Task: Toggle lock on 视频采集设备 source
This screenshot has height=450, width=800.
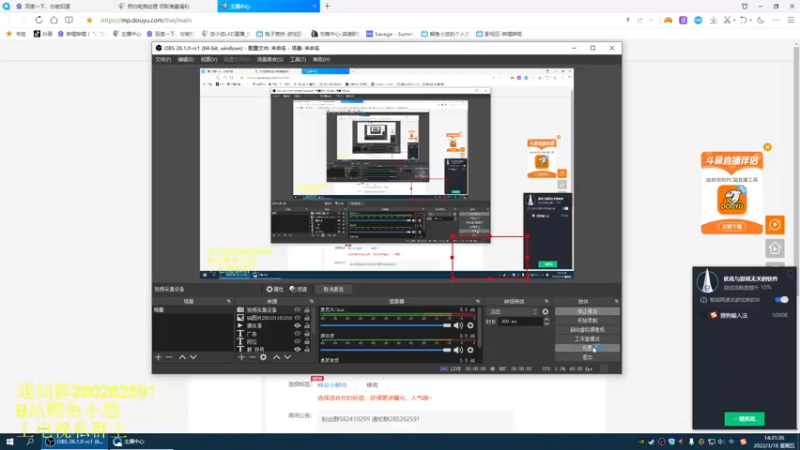Action: click(x=307, y=310)
